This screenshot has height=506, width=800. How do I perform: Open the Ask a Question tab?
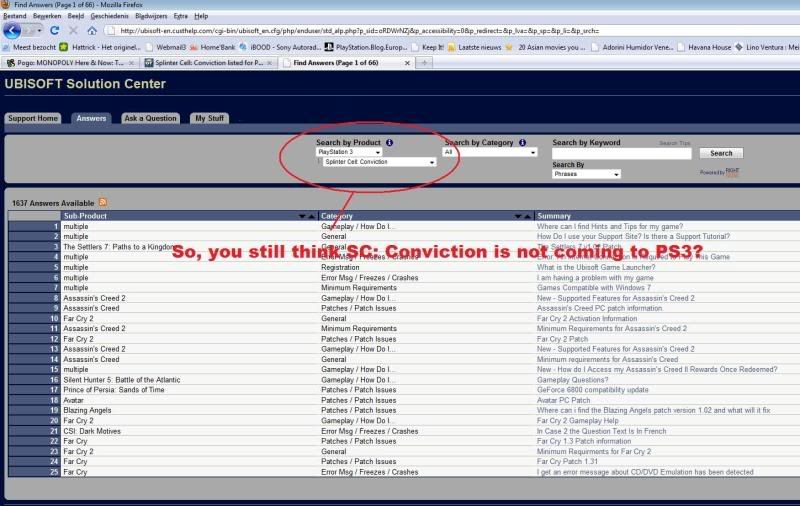coord(151,118)
